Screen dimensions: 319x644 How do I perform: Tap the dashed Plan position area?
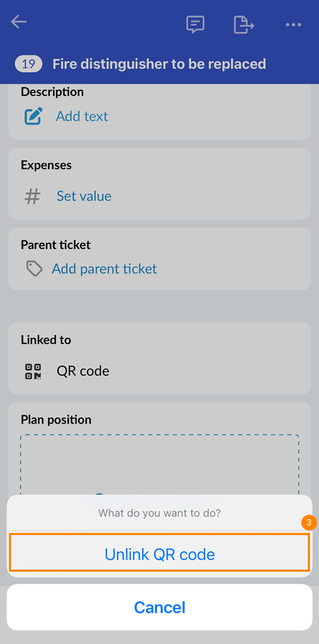coord(159,462)
